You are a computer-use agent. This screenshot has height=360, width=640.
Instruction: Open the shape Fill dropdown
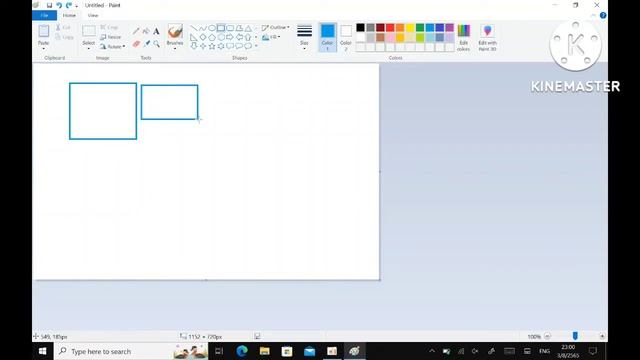point(271,37)
